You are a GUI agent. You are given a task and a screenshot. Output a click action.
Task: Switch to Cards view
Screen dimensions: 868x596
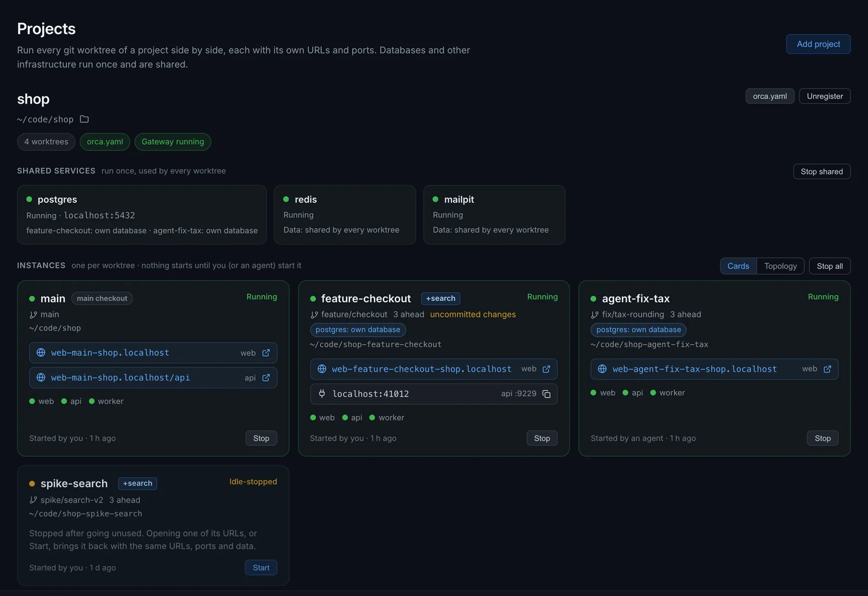pos(738,266)
